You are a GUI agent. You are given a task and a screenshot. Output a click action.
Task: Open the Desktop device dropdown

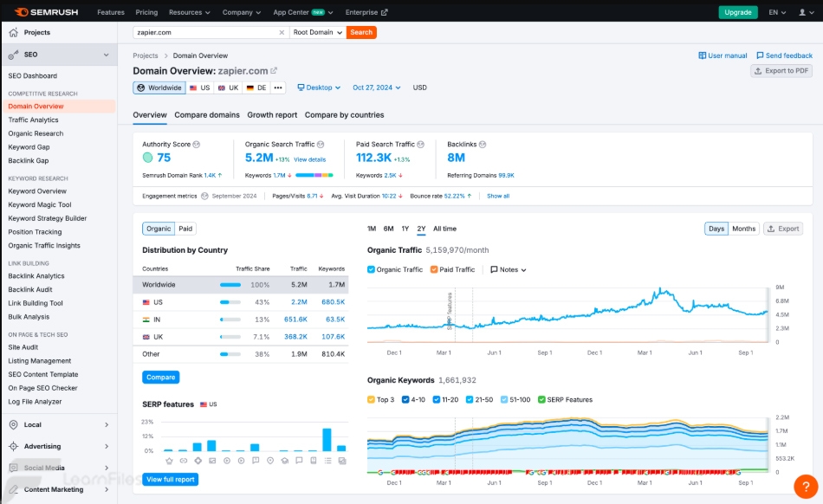(319, 87)
